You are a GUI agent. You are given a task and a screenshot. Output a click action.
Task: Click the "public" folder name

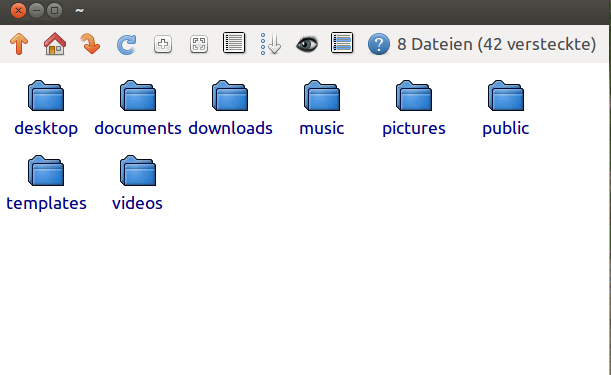click(x=506, y=128)
